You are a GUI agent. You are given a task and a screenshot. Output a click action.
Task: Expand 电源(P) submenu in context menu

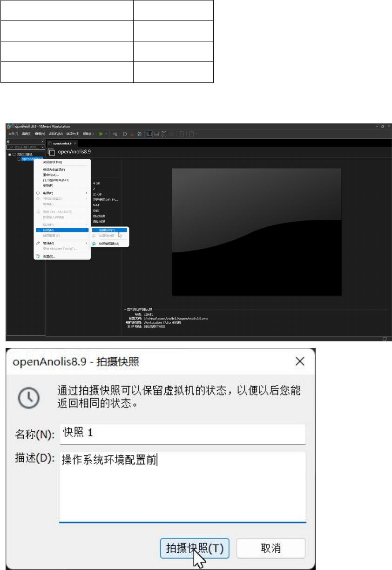click(x=62, y=193)
